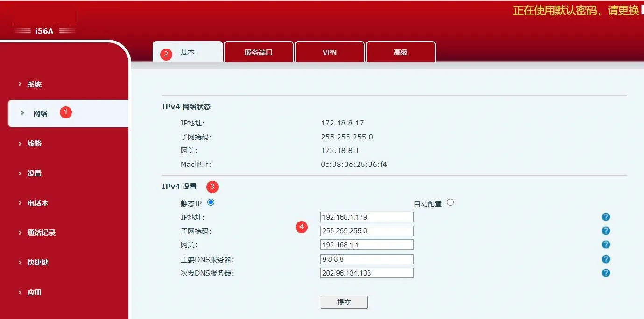Click the marker next to IPv4 设置

(212, 187)
